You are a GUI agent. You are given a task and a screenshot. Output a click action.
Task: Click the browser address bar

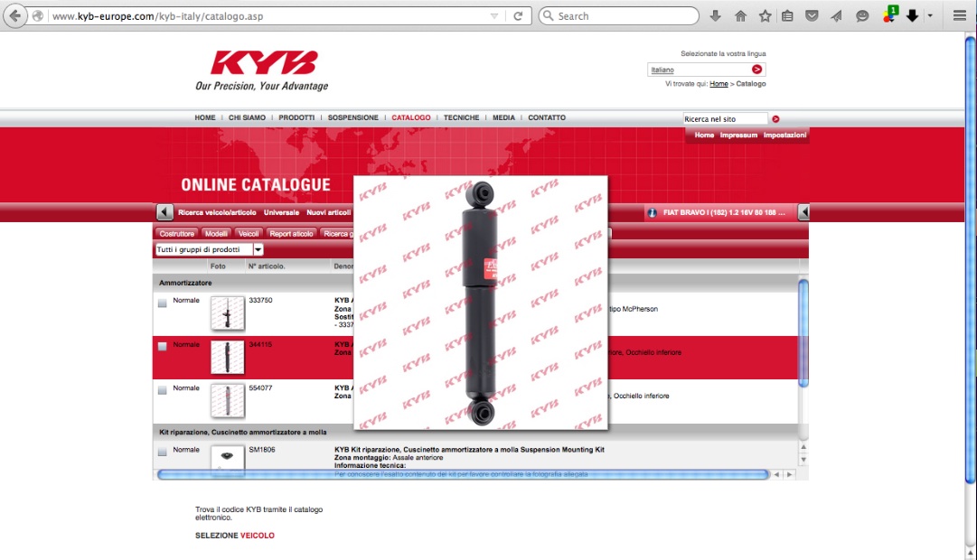tap(268, 16)
